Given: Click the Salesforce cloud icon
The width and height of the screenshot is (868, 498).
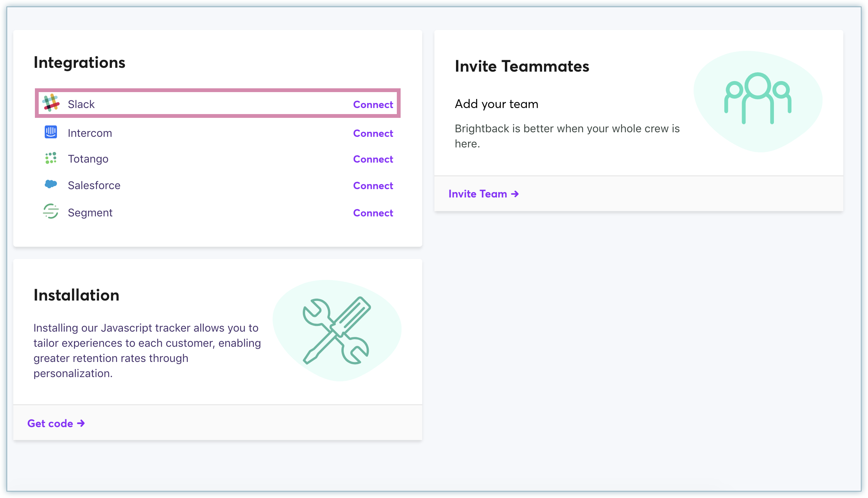Looking at the screenshot, I should pos(51,184).
